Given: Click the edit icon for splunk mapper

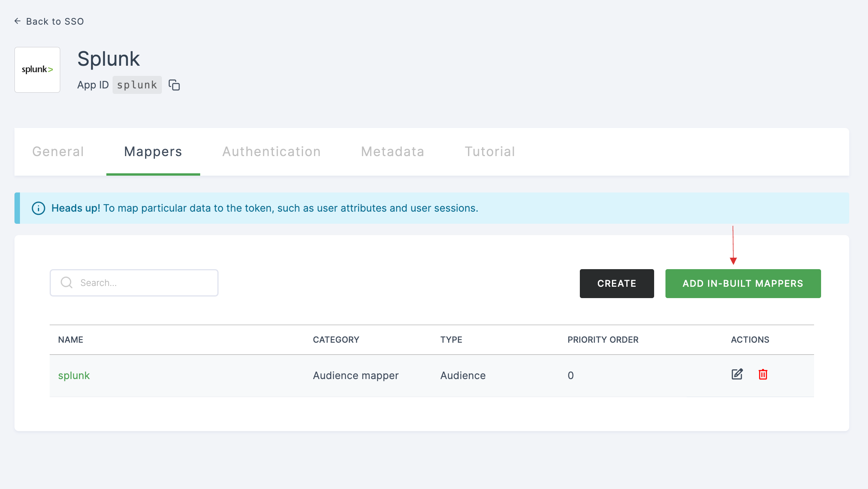Looking at the screenshot, I should 737,374.
